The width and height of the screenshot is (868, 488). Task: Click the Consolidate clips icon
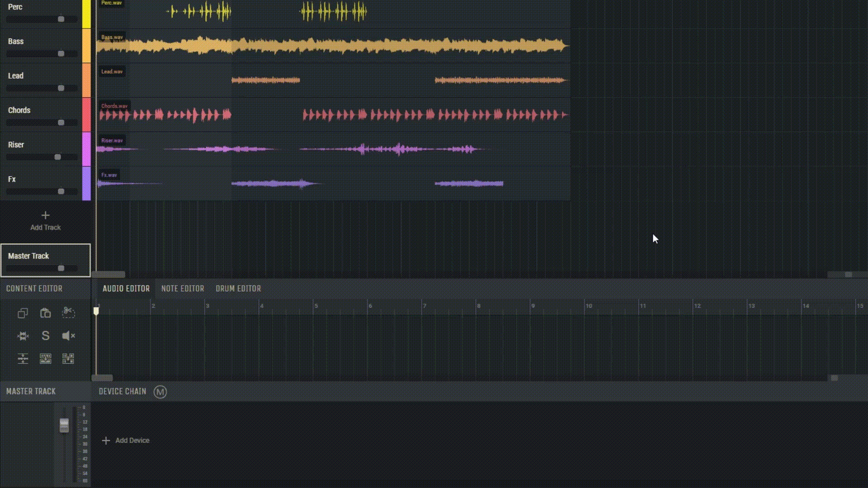(45, 359)
